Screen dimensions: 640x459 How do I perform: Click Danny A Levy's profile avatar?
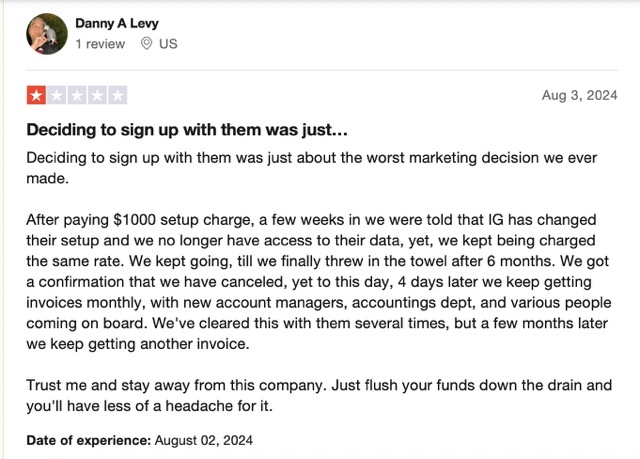(x=47, y=34)
